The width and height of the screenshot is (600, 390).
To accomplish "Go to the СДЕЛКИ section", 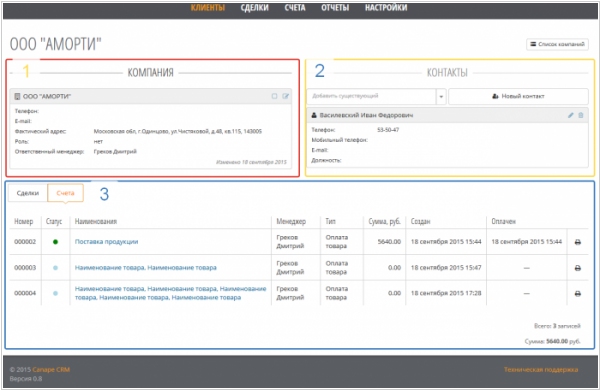I will (254, 8).
